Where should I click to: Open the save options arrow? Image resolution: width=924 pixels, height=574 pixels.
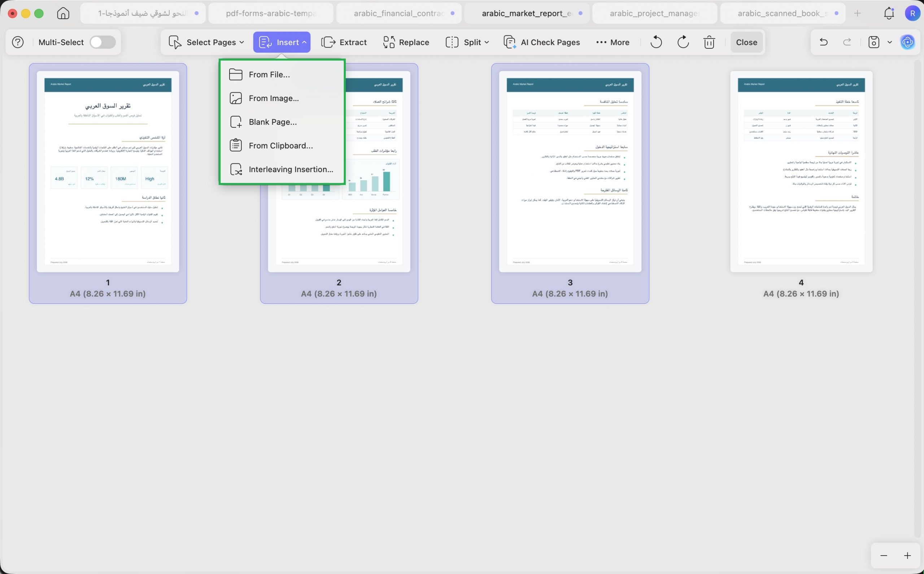coord(889,42)
